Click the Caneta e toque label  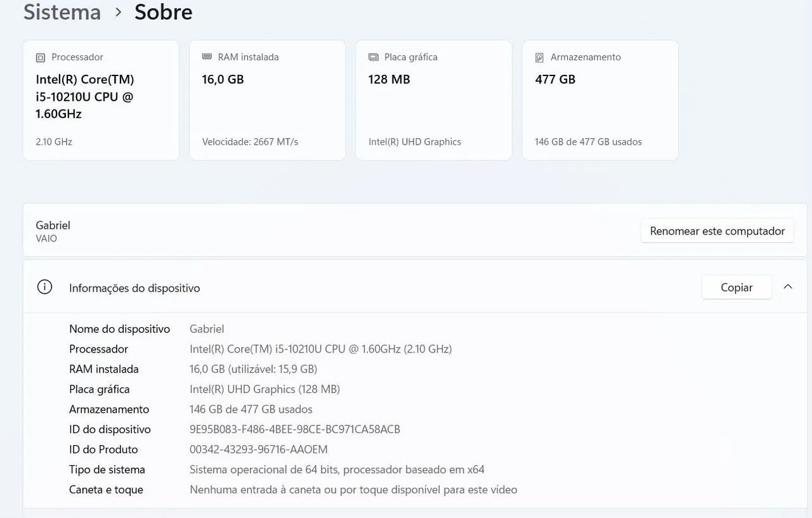coord(106,490)
